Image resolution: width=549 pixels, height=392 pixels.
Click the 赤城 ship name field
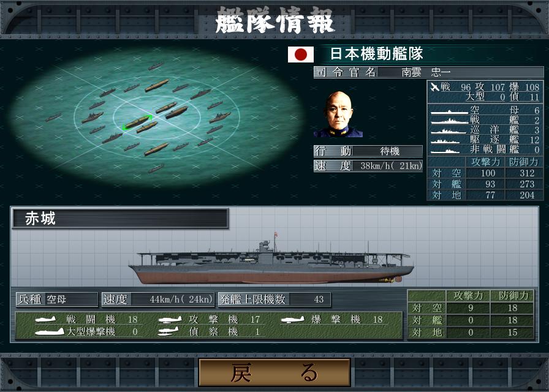click(120, 219)
